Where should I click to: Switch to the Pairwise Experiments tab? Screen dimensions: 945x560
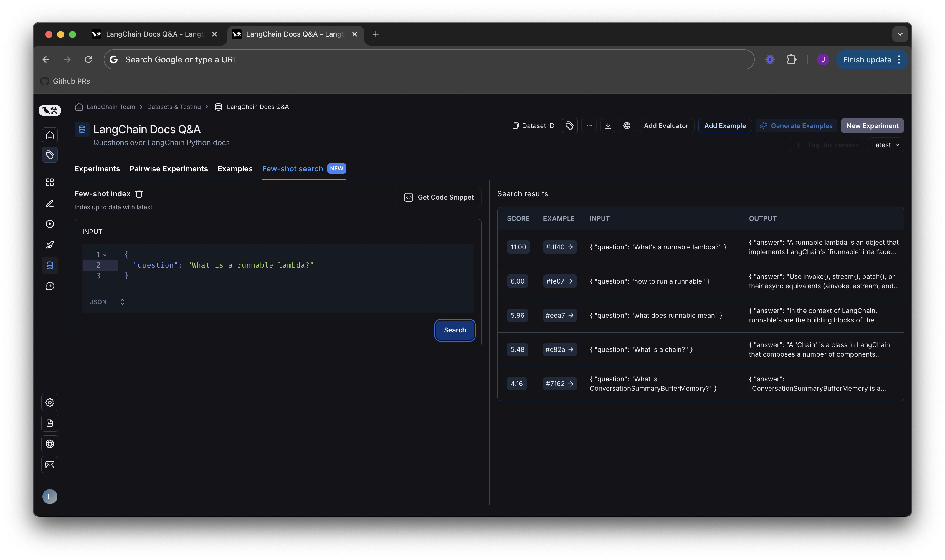(x=168, y=169)
